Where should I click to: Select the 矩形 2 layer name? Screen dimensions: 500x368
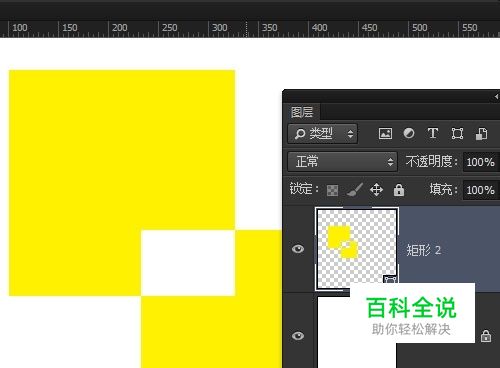(x=424, y=250)
